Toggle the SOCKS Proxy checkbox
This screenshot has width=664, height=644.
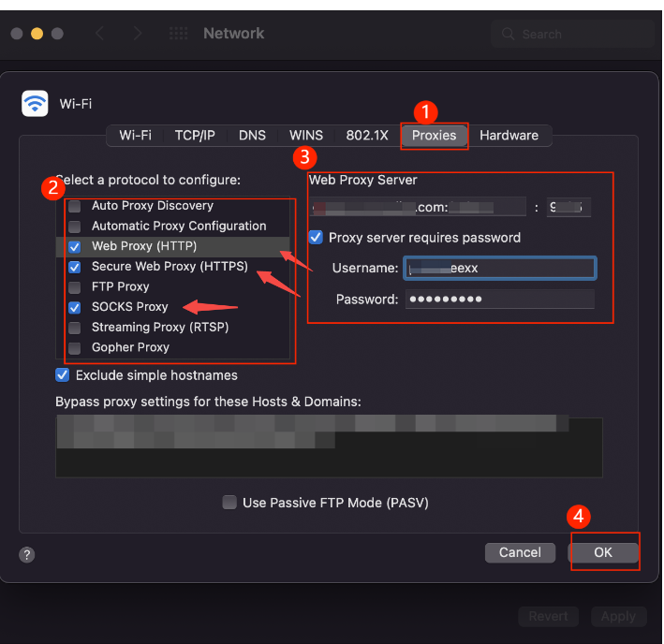click(74, 307)
